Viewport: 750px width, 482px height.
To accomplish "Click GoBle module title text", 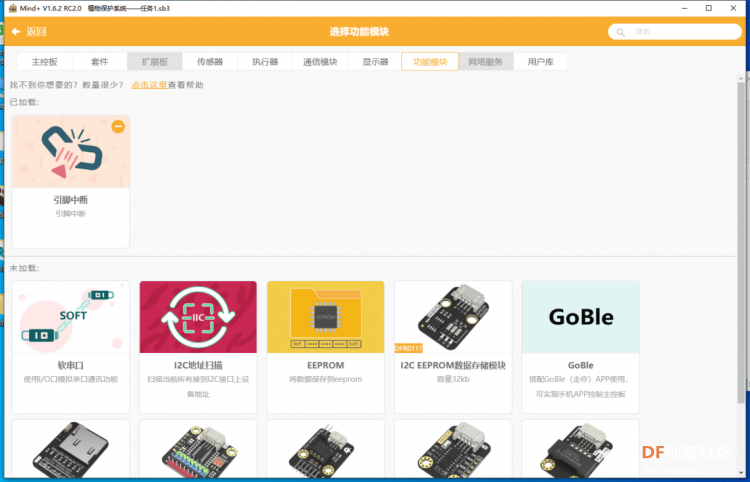I will point(581,365).
